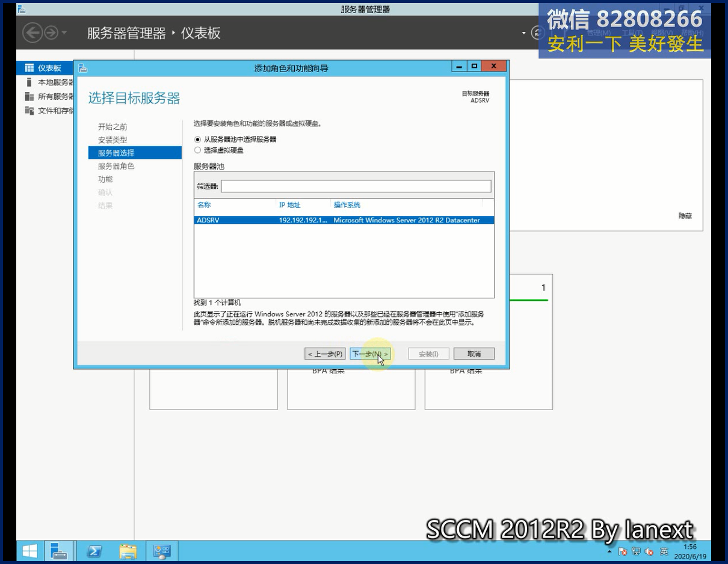Close the add roles wizard window
Screen dimensions: 728x564
(x=494, y=66)
